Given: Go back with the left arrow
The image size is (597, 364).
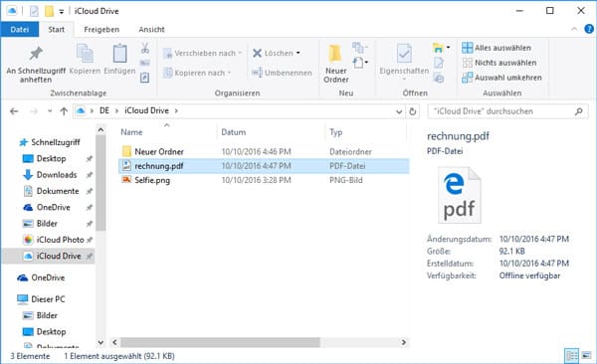Looking at the screenshot, I should pyautogui.click(x=14, y=111).
